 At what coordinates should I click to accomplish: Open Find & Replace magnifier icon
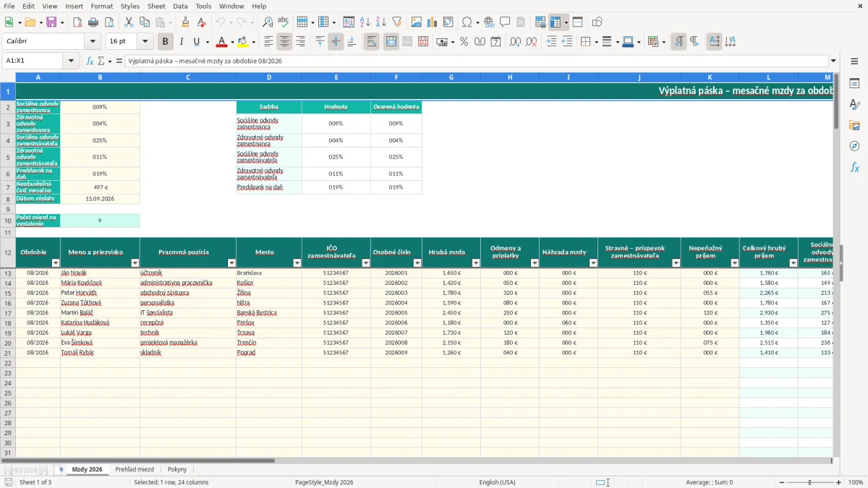click(268, 22)
